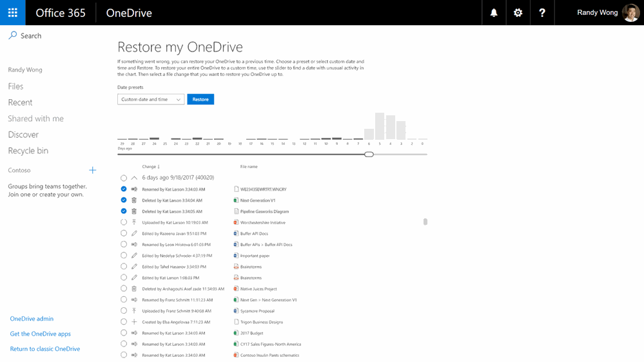Open the Custom date and time dropdown

coord(151,99)
